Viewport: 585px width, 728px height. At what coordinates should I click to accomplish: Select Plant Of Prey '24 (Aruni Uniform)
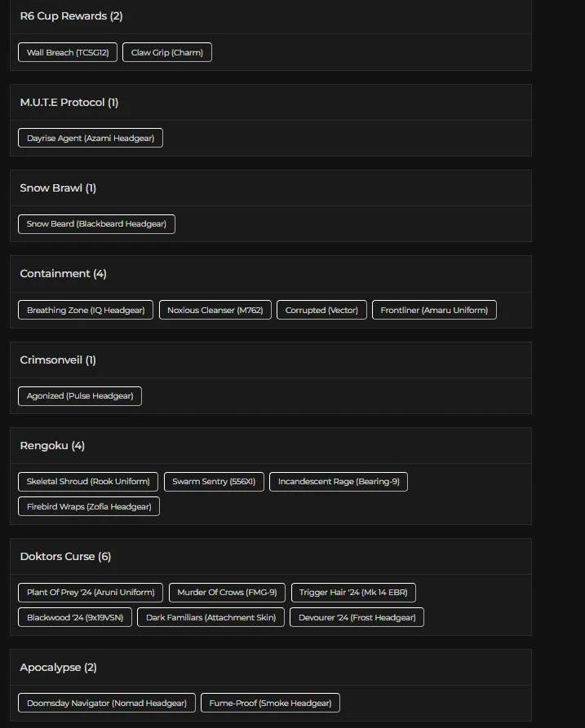pyautogui.click(x=91, y=593)
